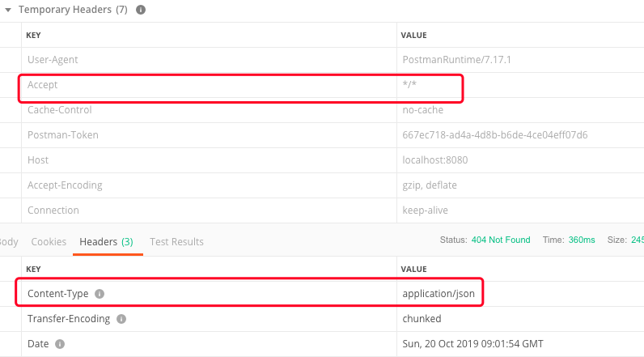Click the Accept header key cell
Screen dimensions: 644x357
click(43, 85)
